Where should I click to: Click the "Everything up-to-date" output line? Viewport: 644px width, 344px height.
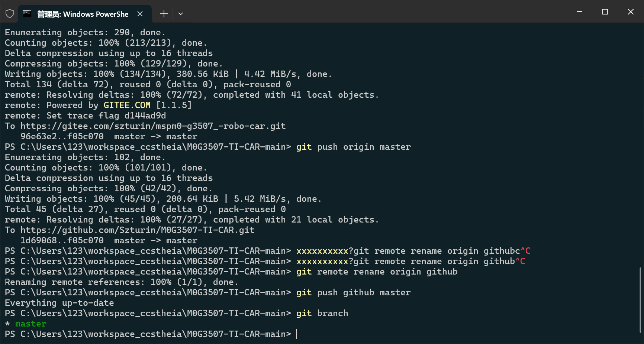[x=59, y=303]
